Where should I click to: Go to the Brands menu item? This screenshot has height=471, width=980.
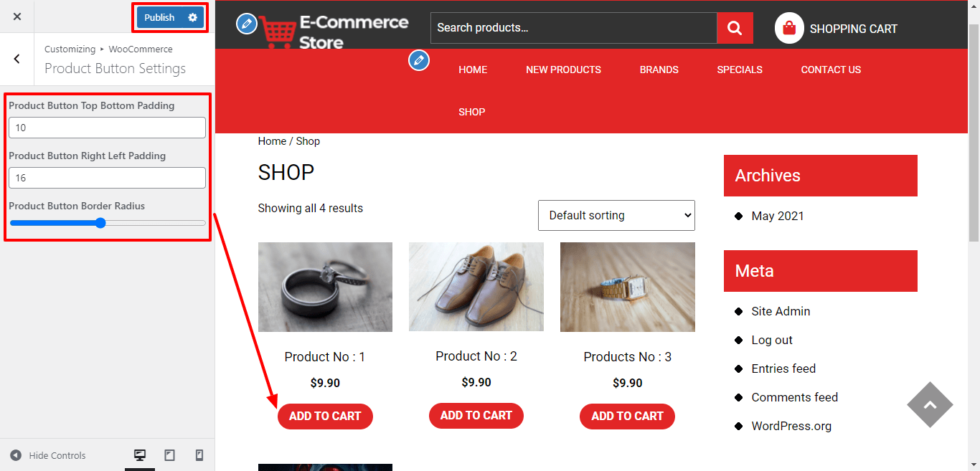[659, 70]
